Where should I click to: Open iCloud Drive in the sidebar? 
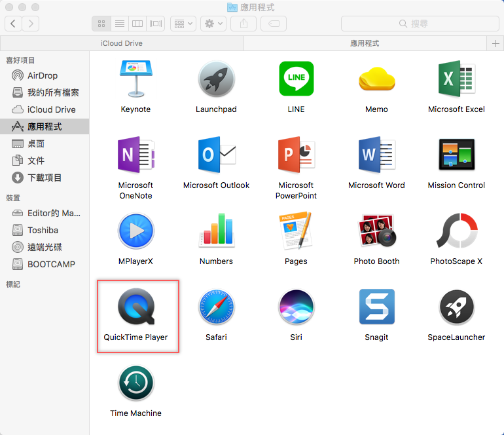coord(45,109)
